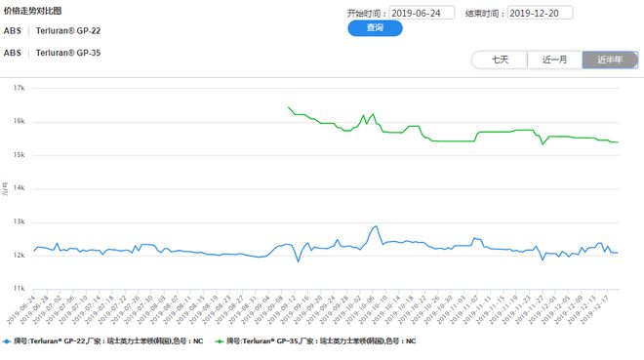Toggle the blue GP-22 legend series marker

tap(6, 341)
